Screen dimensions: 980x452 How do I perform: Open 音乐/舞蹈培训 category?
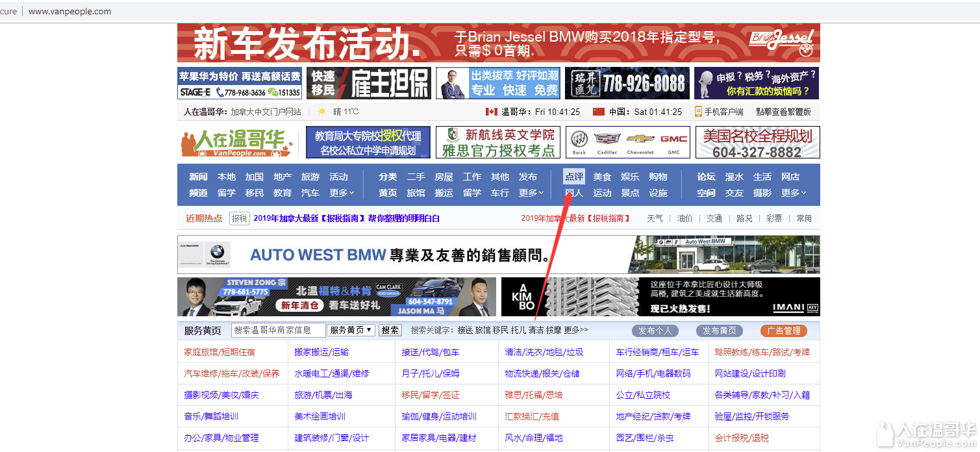coord(211,416)
